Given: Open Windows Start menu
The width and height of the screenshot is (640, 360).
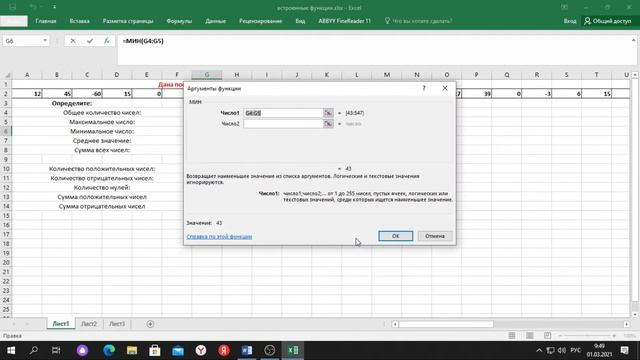Looking at the screenshot, I should (x=11, y=350).
